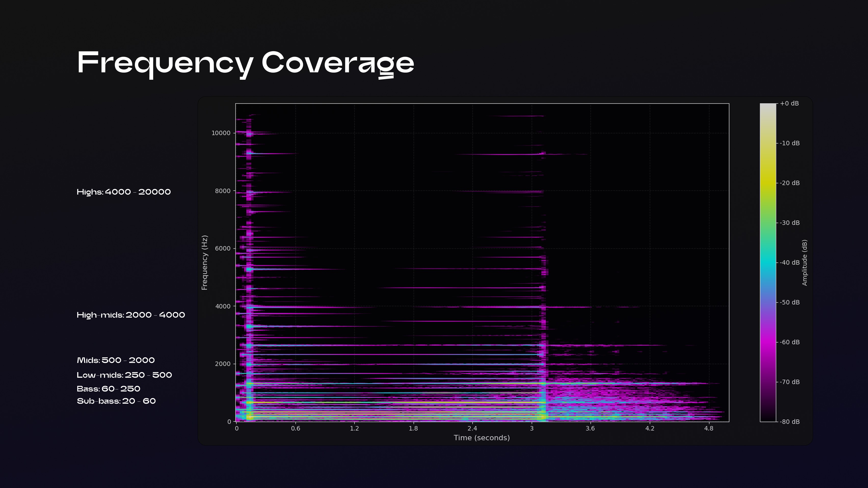Screen dimensions: 868x488
Task: Click the 3.6 seconds time tick
Action: coord(590,428)
